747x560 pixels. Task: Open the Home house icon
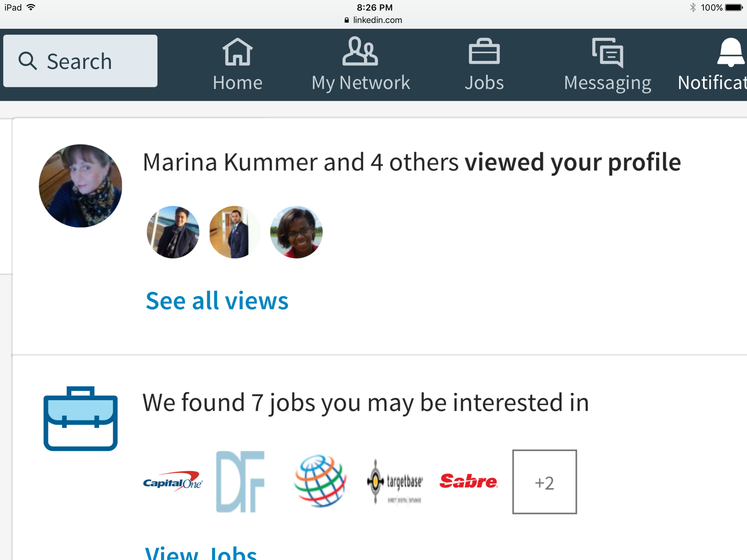[237, 53]
